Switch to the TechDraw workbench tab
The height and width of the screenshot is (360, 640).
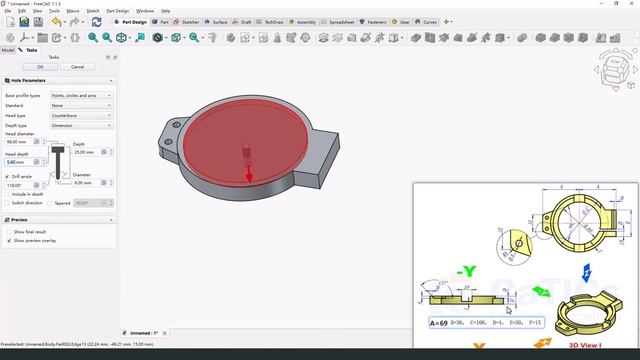pyautogui.click(x=270, y=22)
